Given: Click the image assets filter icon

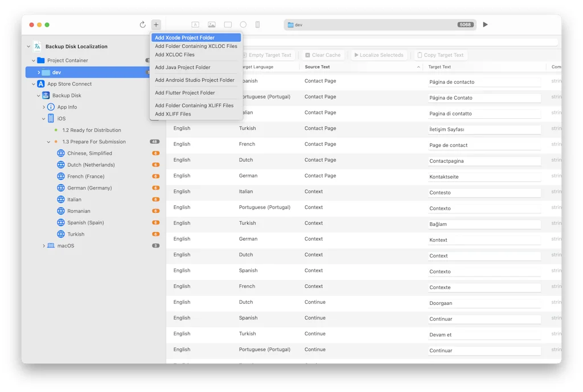Looking at the screenshot, I should coord(212,24).
